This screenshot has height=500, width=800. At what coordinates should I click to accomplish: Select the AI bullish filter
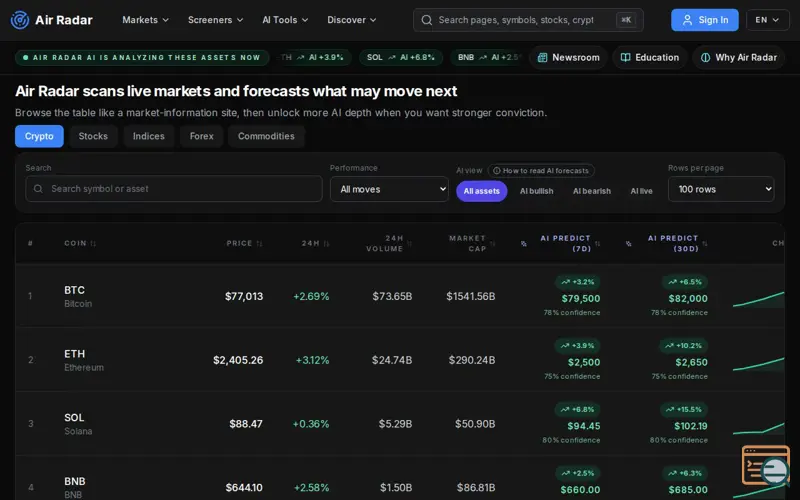click(536, 191)
